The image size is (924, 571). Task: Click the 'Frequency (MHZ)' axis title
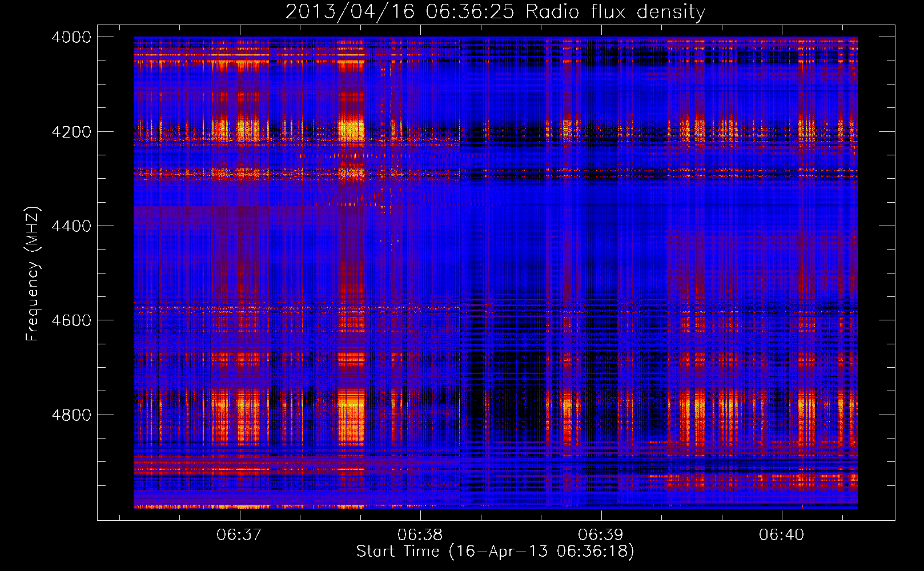[33, 274]
